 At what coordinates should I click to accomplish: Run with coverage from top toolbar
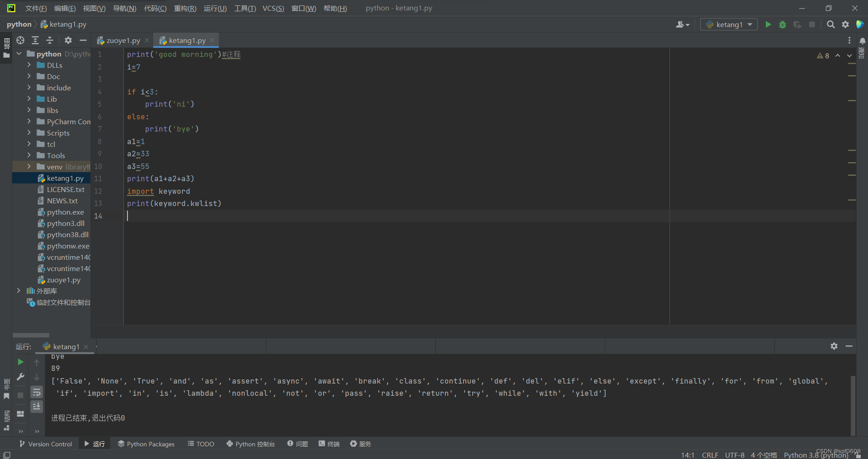click(797, 24)
